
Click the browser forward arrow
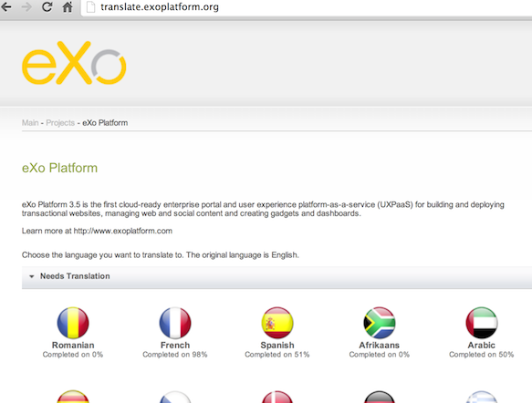click(26, 6)
